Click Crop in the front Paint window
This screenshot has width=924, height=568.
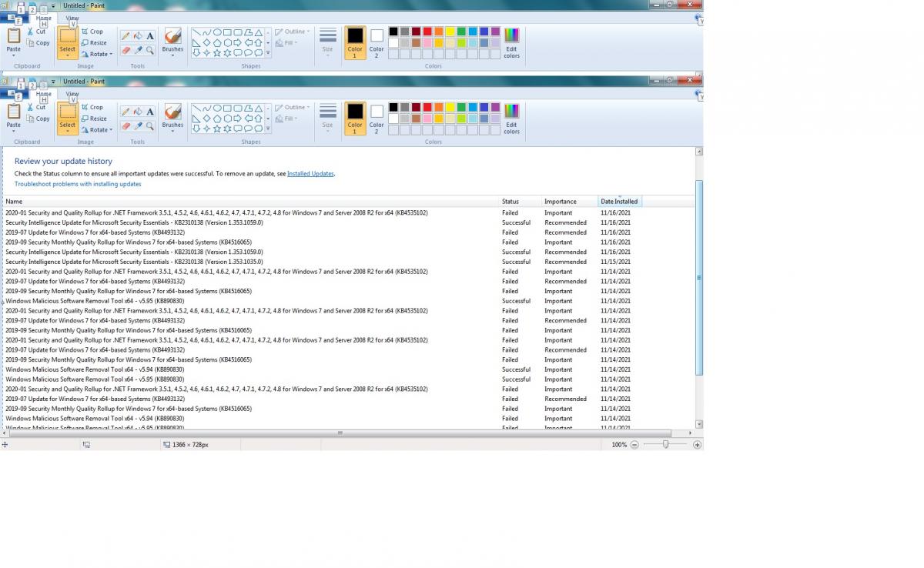(92, 107)
